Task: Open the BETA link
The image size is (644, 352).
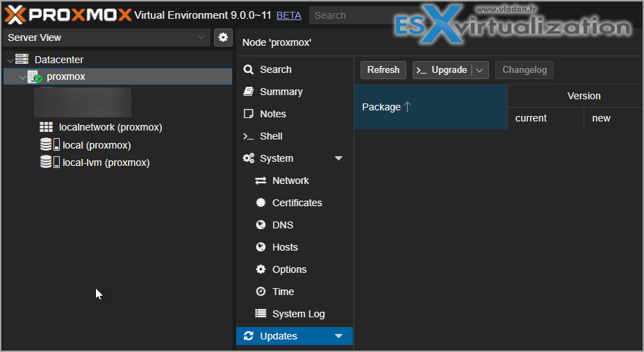Action: click(289, 15)
